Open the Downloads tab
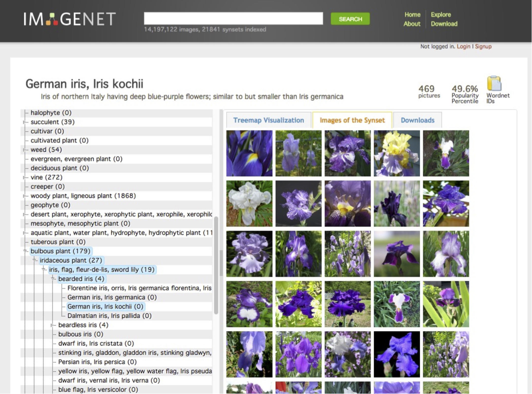The image size is (532, 394). coord(417,120)
